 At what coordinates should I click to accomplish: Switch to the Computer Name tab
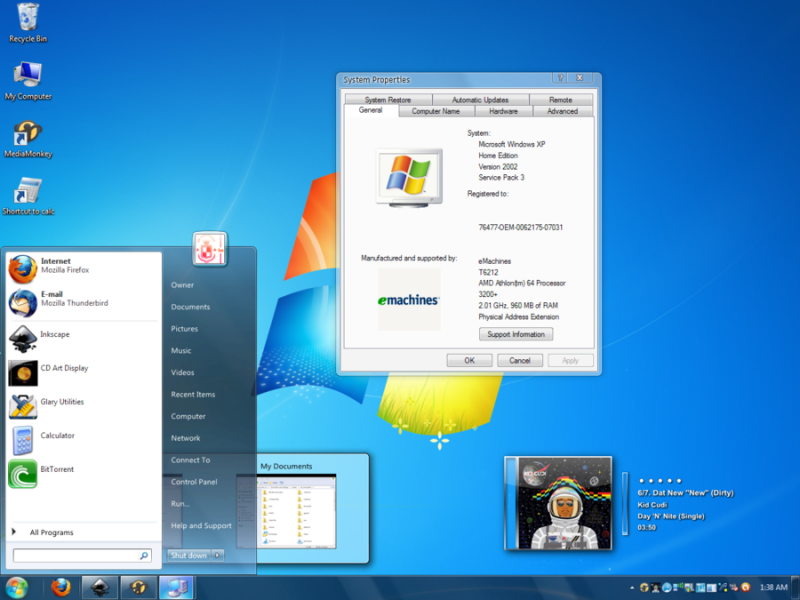click(x=436, y=112)
